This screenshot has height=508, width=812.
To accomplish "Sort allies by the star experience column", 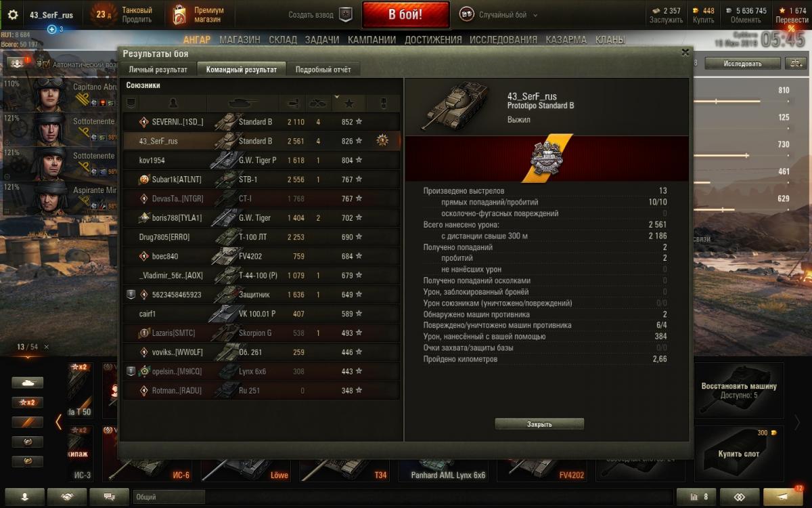I will click(x=349, y=103).
